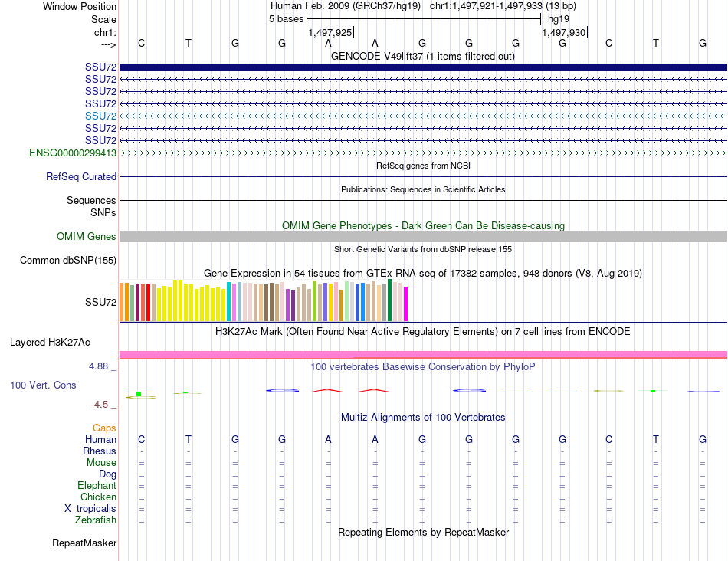Click the -4.5 lower axis value
Screen dimensions: 728x561
click(100, 405)
